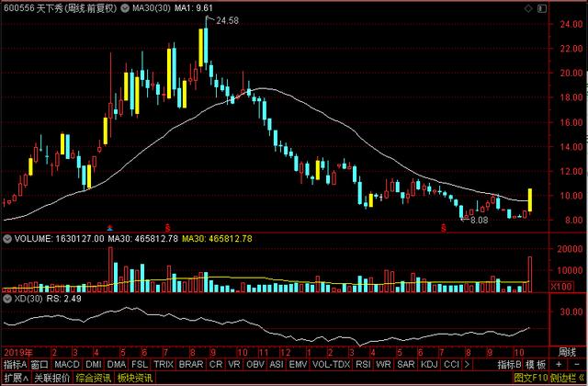This screenshot has height=386, width=588.
Task: Switch to the KDJ indicator tab
Action: [x=429, y=364]
